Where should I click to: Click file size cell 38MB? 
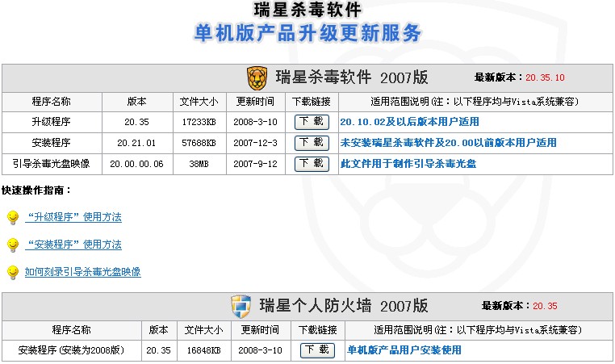(199, 164)
